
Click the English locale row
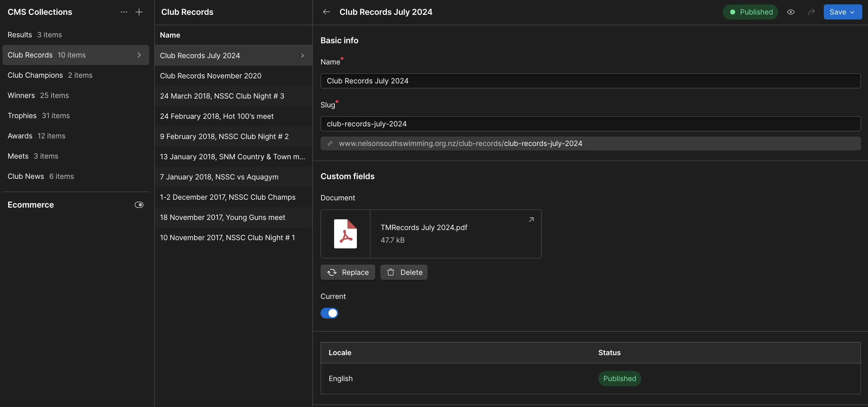pos(591,378)
